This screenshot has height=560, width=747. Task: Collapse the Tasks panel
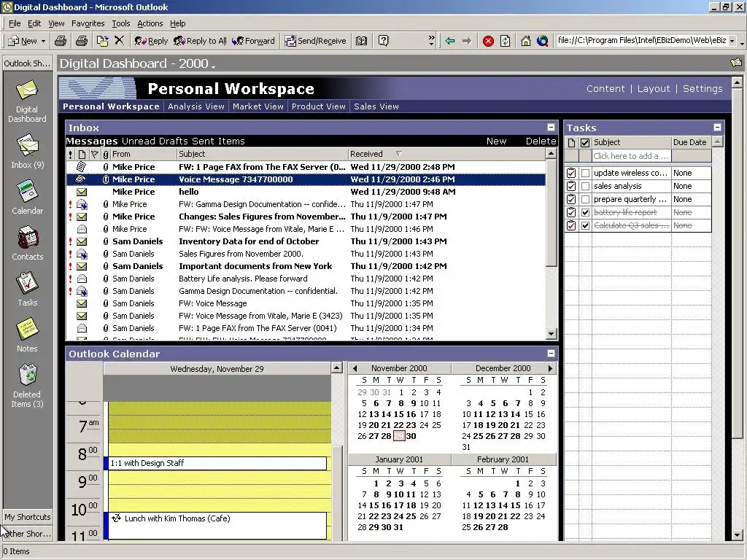pos(717,127)
